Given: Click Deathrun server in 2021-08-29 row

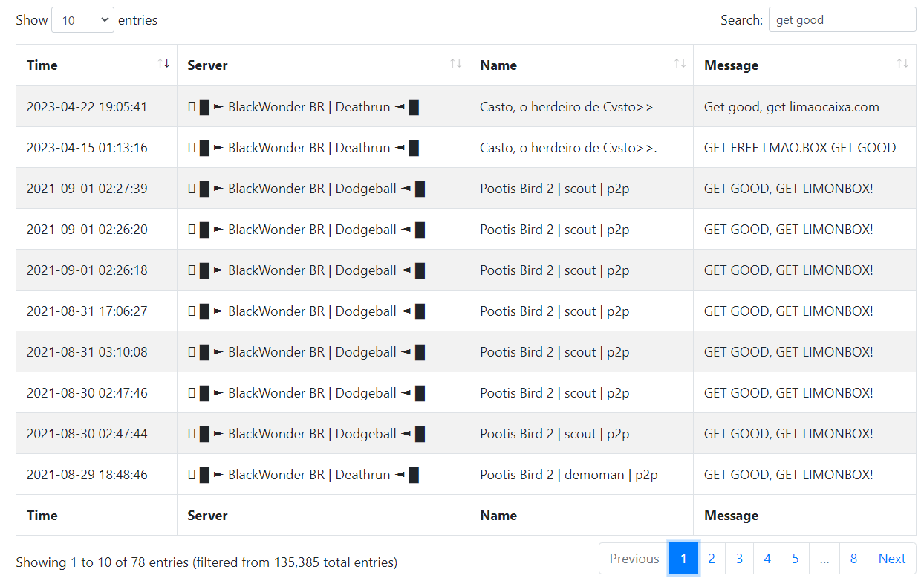Looking at the screenshot, I should [x=304, y=475].
